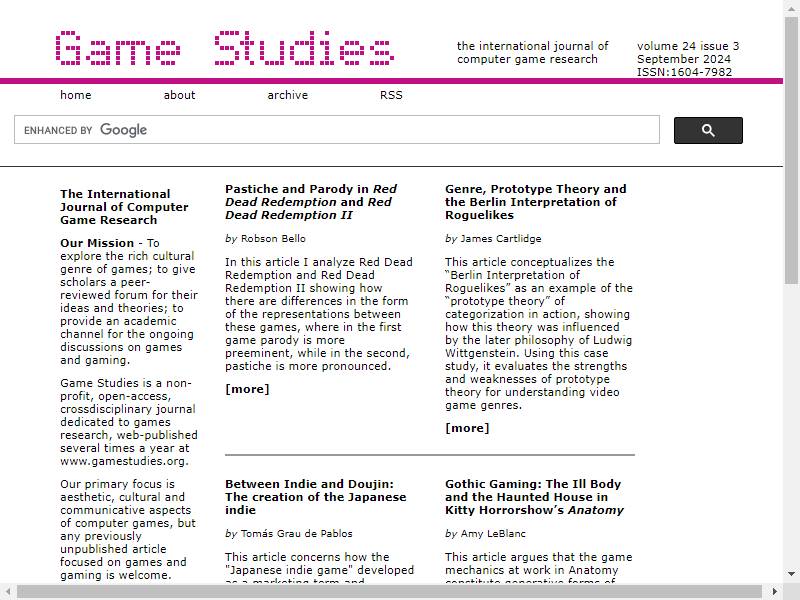Click the September 2024 date text
Viewport: 800px width, 600px height.
[684, 59]
